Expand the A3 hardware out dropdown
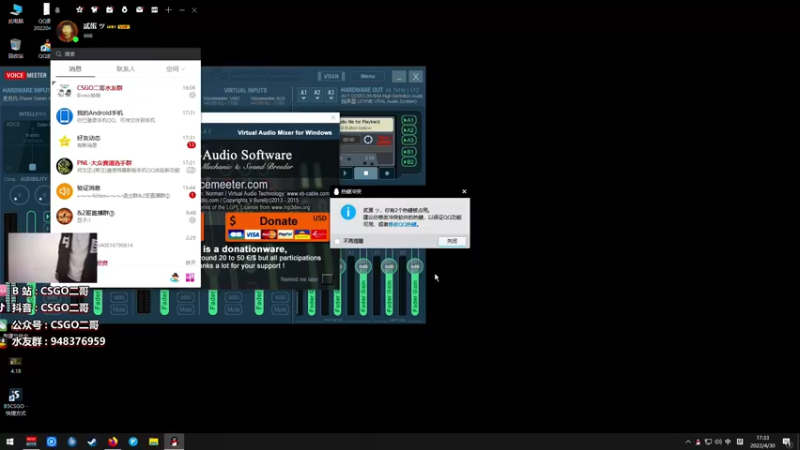The width and height of the screenshot is (800, 450). point(331,94)
